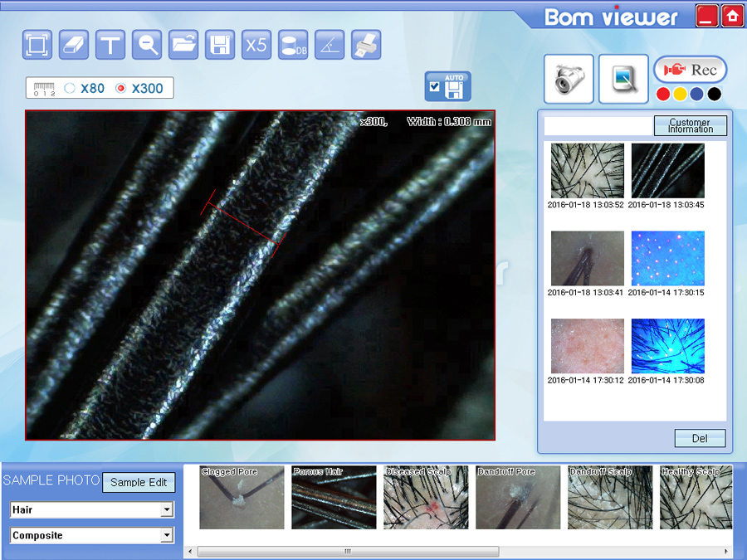
Task: Click the camera capture icon
Action: click(569, 79)
